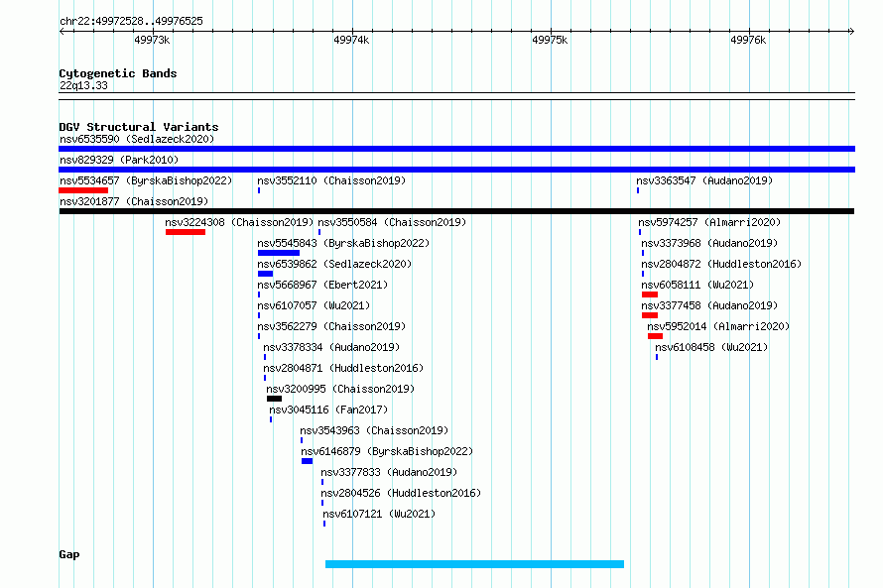Open nsv829329 (Park2010) variant label
This screenshot has height=588, width=883.
click(x=119, y=160)
